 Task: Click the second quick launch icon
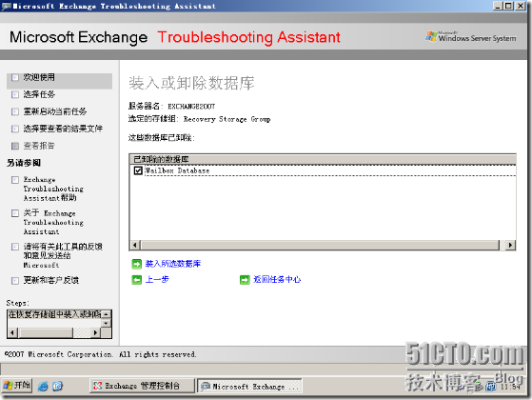(x=58, y=386)
